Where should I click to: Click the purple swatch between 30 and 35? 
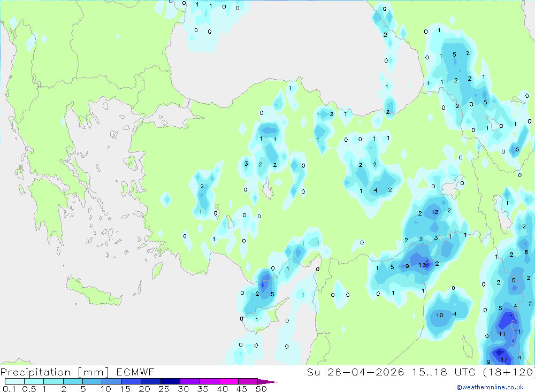click(x=189, y=381)
